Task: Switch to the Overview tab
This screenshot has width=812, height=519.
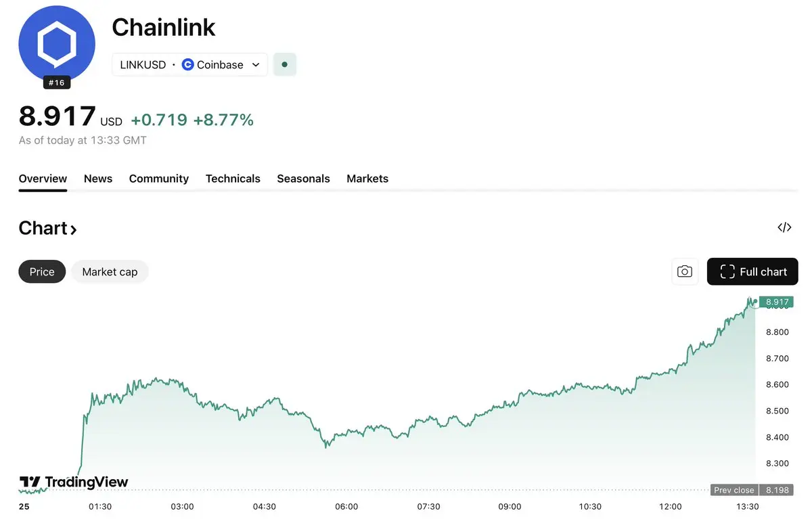Action: click(43, 179)
